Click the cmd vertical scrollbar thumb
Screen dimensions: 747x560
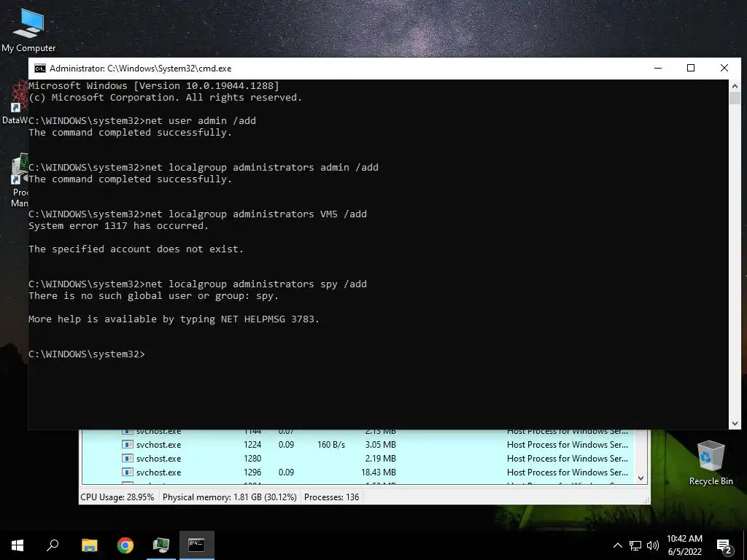pyautogui.click(x=735, y=98)
